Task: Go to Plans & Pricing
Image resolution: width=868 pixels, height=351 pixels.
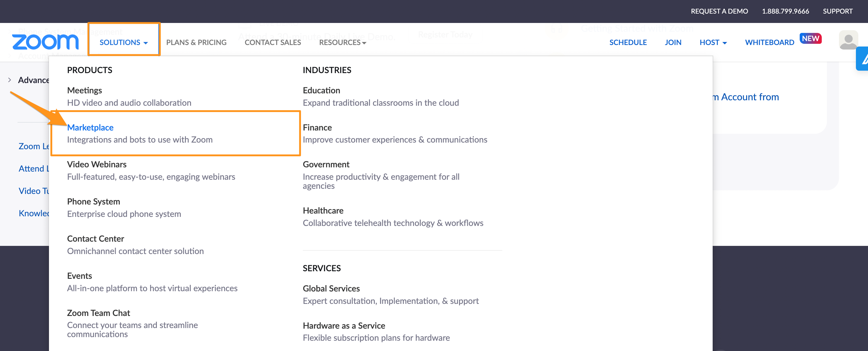Action: 196,43
